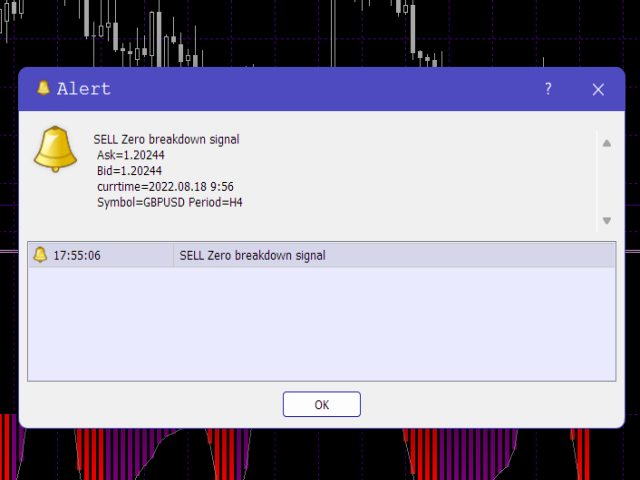Select the 17:55:06 time cell
Screen dimensions: 640x480
coord(101,255)
